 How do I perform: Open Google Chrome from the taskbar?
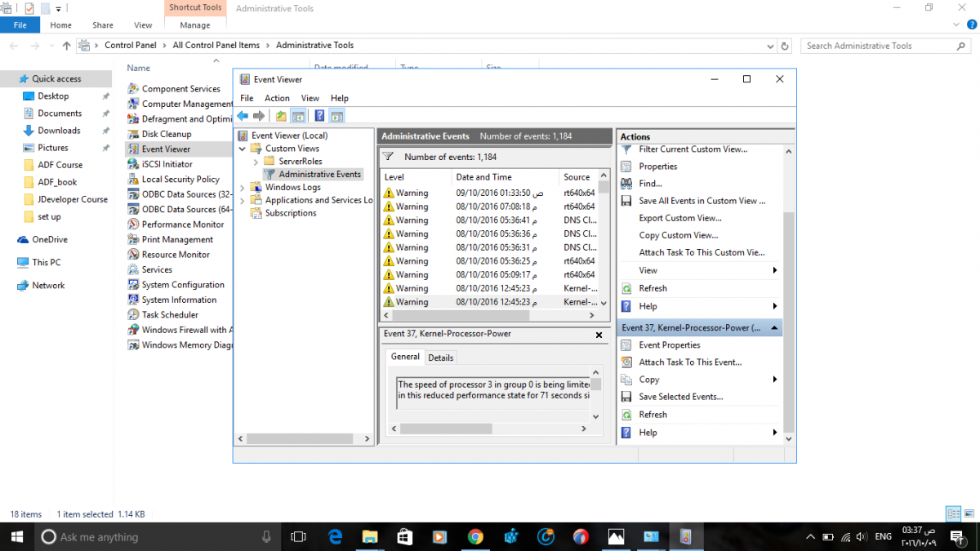coord(475,537)
